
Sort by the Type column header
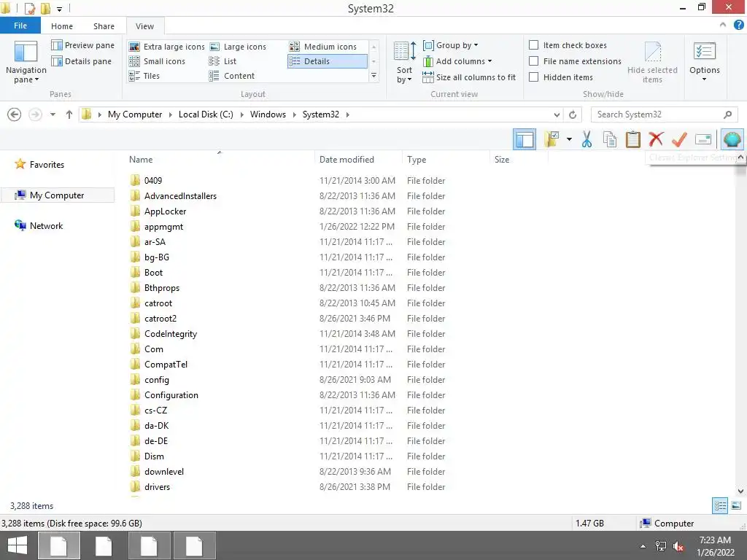[446, 160]
